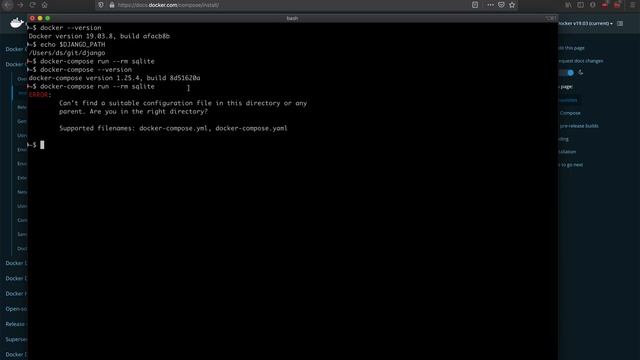This screenshot has height=360, width=640.
Task: Click the icon beside the version dropdown
Action: tap(620, 24)
